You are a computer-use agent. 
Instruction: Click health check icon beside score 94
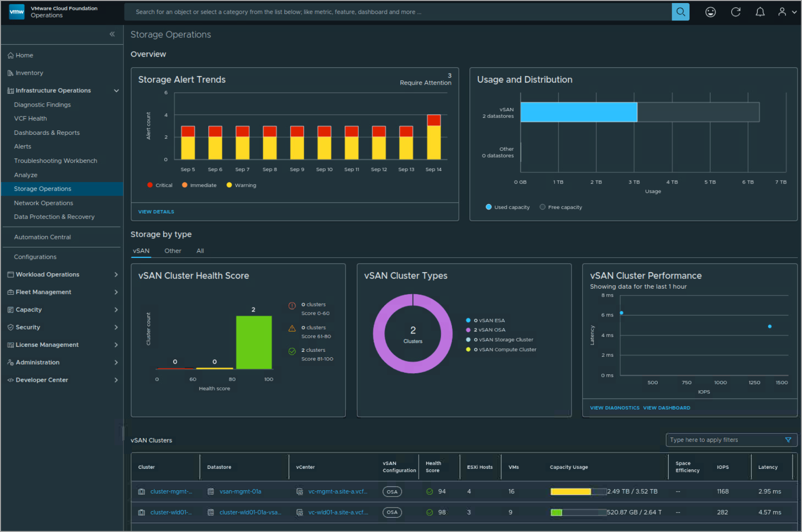coord(430,492)
